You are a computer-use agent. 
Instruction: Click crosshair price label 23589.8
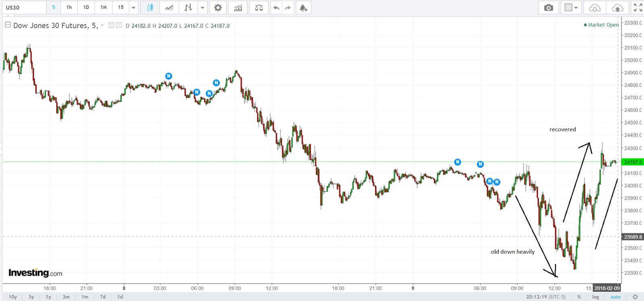[x=633, y=237]
